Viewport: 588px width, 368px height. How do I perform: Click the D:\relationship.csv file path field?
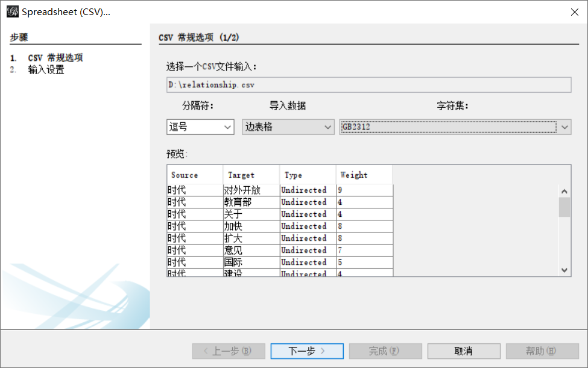tap(368, 85)
